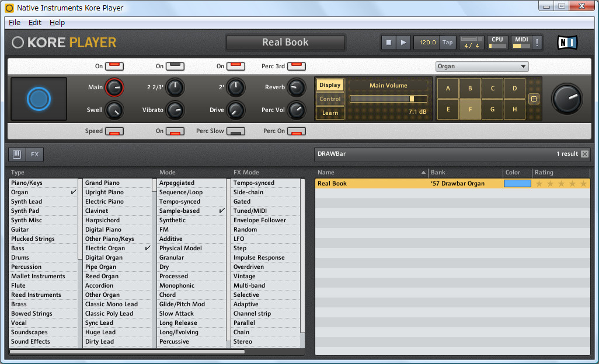Viewport: 599px width, 364px height.
Task: Toggle the Perc Slow switch
Action: click(x=236, y=131)
